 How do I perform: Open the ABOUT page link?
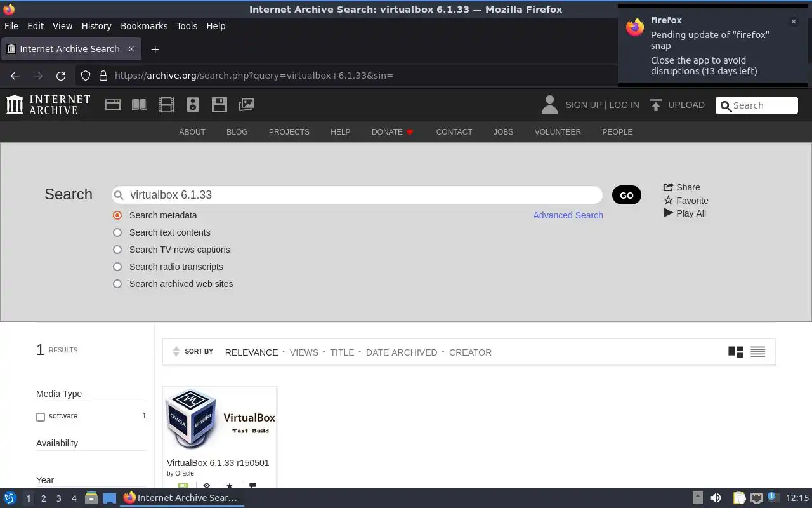click(x=192, y=132)
